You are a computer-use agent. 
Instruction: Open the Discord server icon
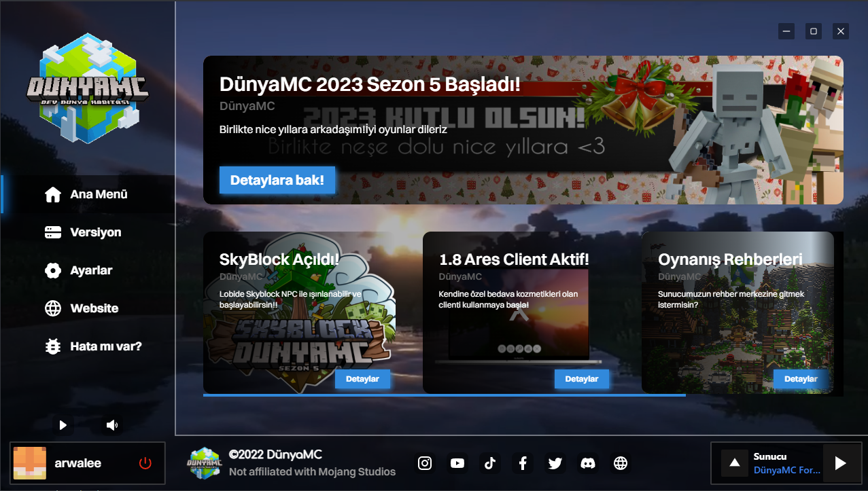coord(588,463)
